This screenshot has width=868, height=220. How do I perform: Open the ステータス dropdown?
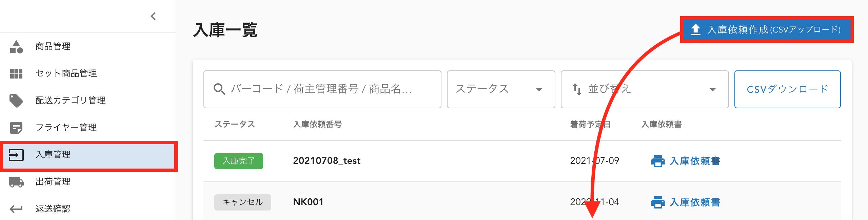(500, 89)
